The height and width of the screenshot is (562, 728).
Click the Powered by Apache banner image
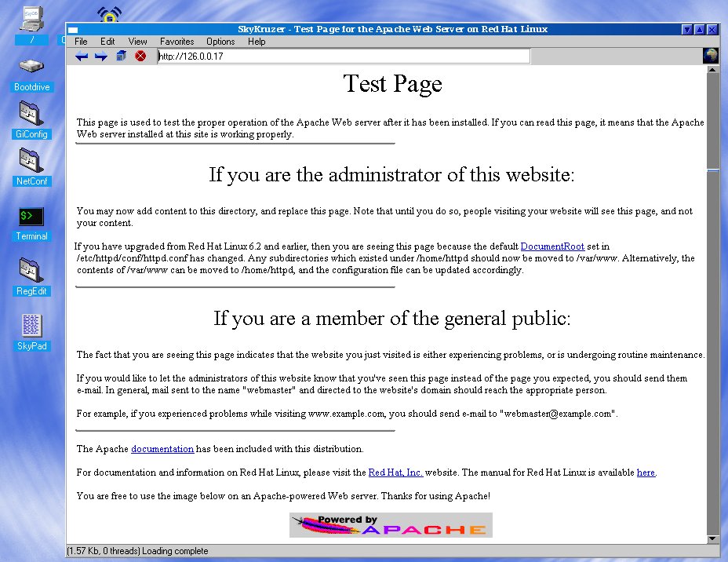click(x=391, y=525)
